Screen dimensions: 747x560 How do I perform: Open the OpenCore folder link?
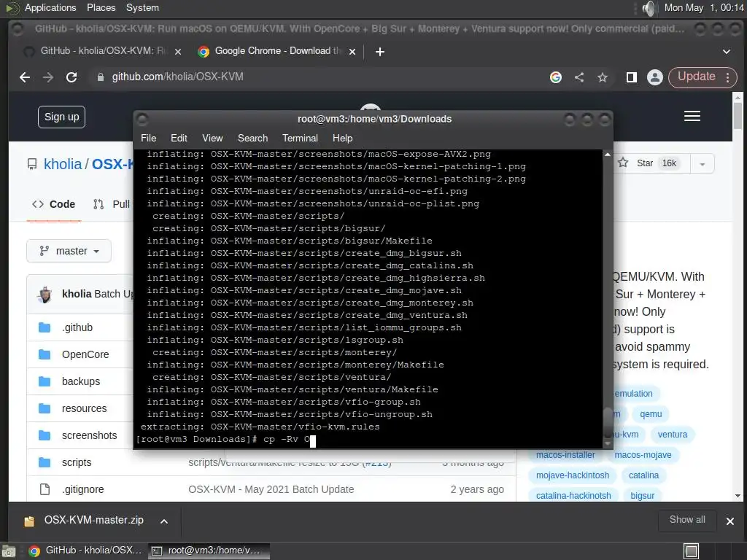click(85, 354)
